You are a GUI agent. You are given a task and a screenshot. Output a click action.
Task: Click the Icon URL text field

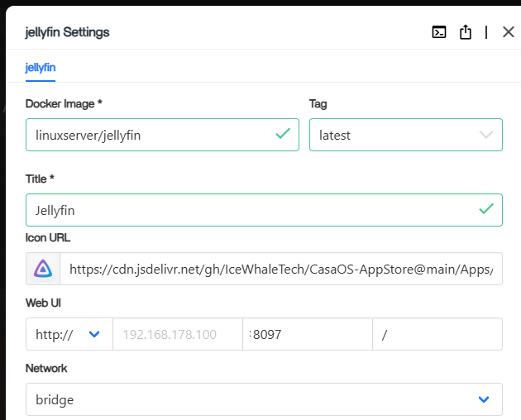pyautogui.click(x=281, y=269)
